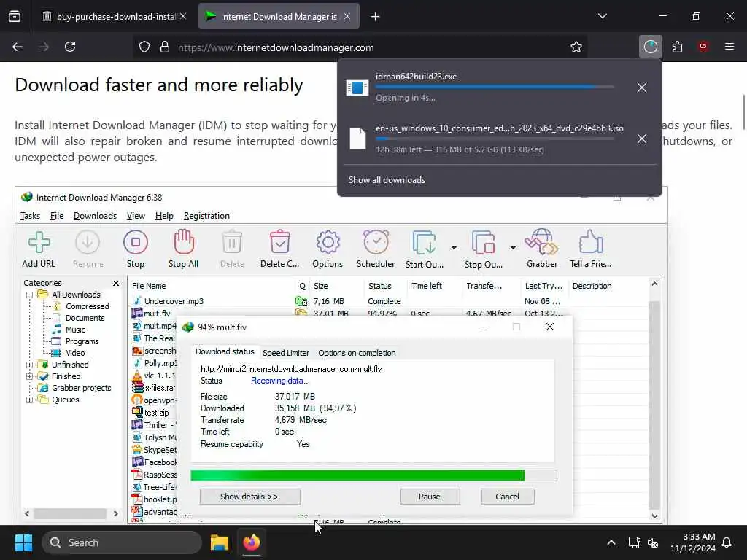Expand the Finished category node

[29, 376]
